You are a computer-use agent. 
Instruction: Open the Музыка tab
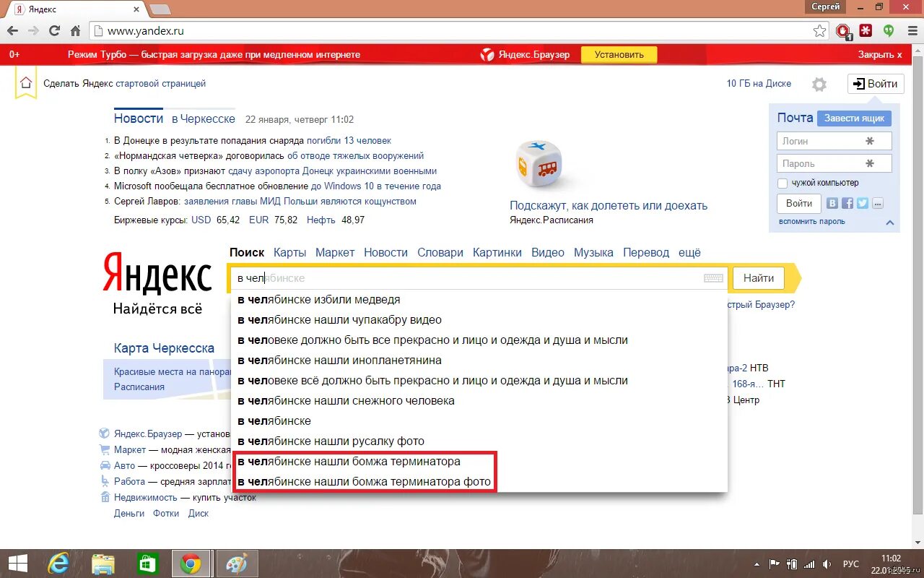tap(593, 252)
